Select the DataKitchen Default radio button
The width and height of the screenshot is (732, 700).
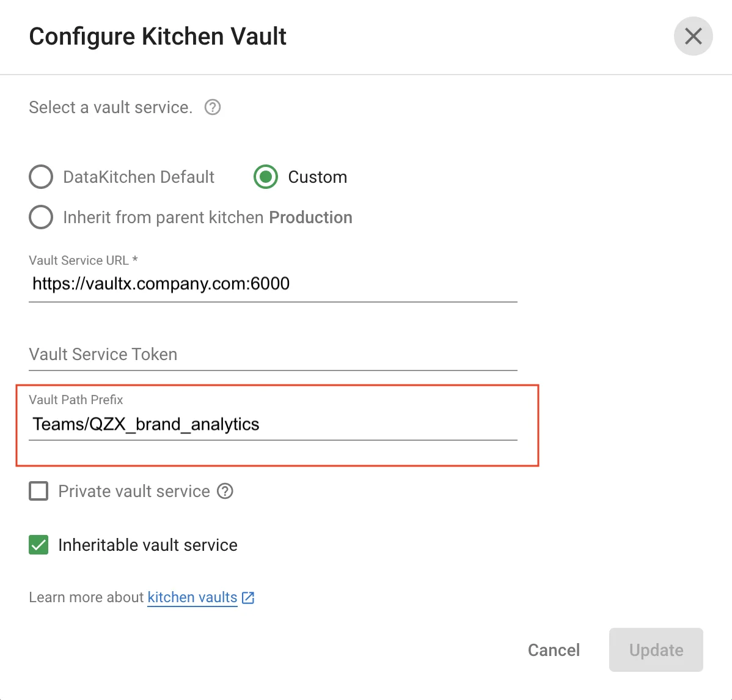pyautogui.click(x=41, y=177)
